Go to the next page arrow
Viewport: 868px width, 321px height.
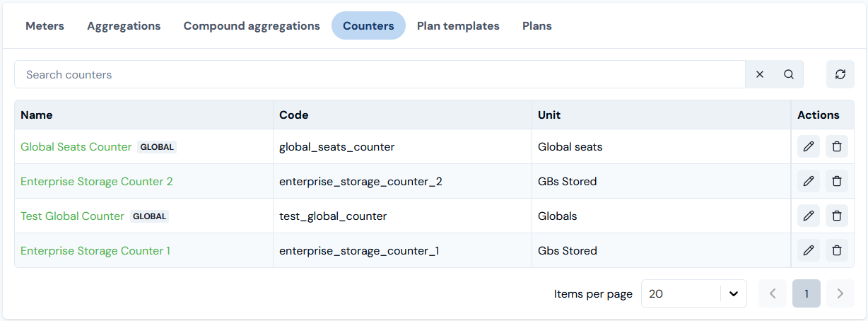[840, 293]
